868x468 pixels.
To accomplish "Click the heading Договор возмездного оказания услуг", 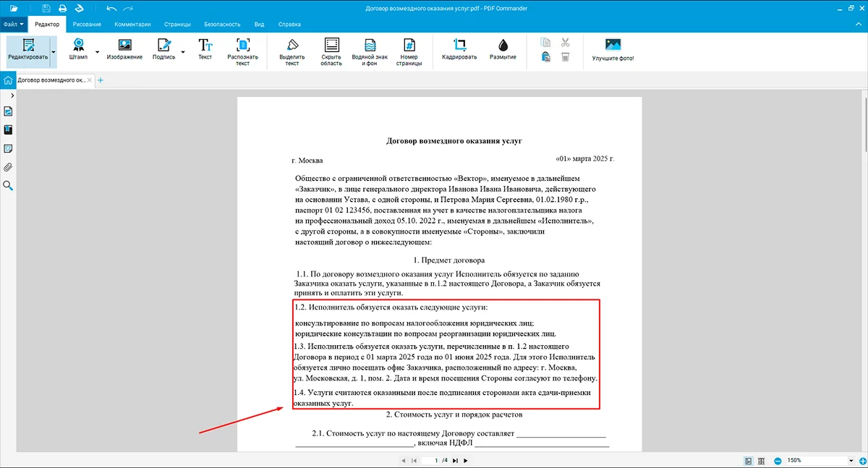I will pos(454,141).
